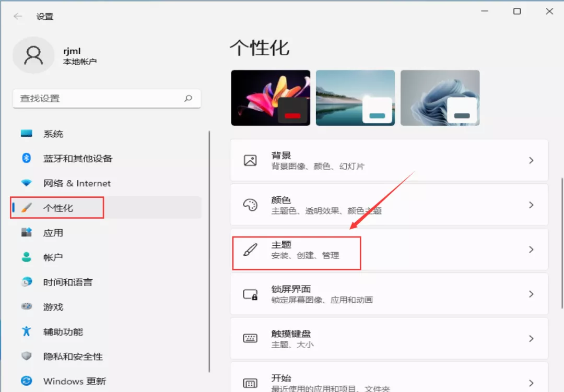Apply the lake landscape theme thumbnail
This screenshot has width=564, height=392.
(356, 98)
